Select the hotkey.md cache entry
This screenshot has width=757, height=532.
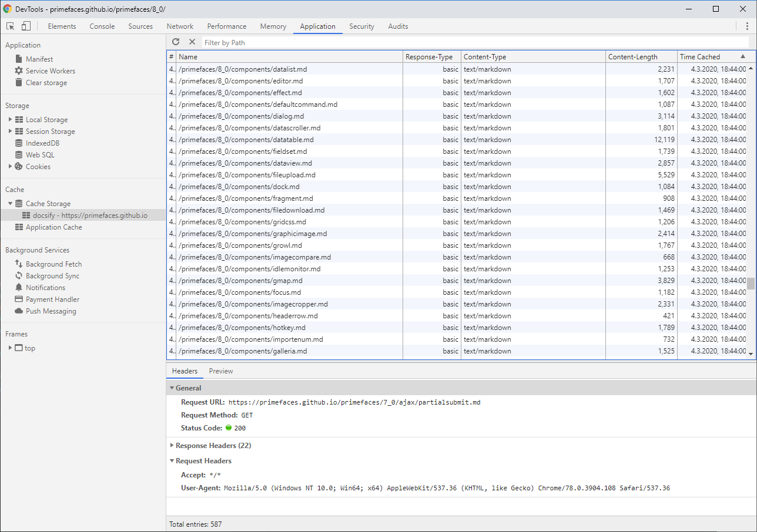click(457, 328)
